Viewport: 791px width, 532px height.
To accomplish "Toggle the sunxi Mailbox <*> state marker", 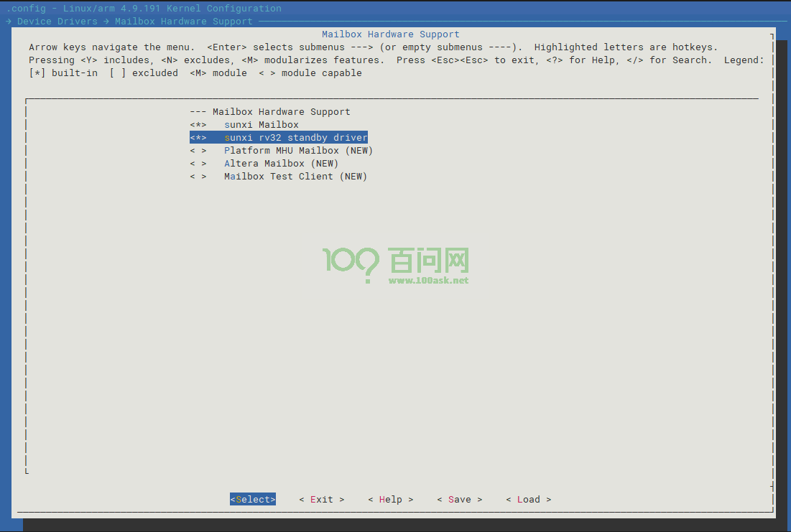I will (x=198, y=125).
